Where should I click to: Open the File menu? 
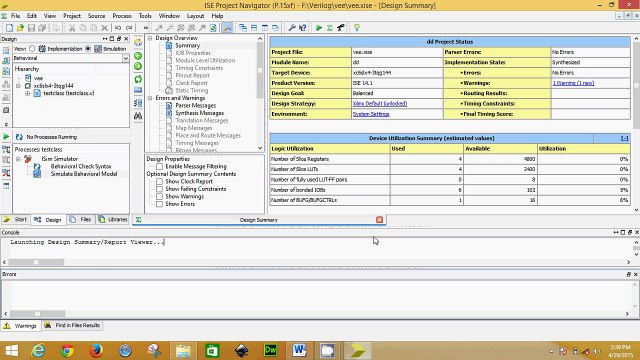tap(16, 16)
